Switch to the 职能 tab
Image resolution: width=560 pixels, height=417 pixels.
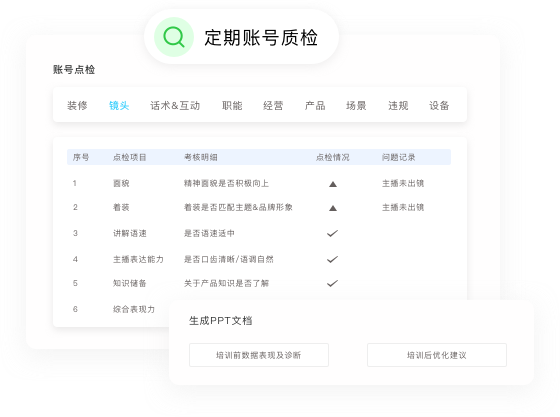[232, 106]
